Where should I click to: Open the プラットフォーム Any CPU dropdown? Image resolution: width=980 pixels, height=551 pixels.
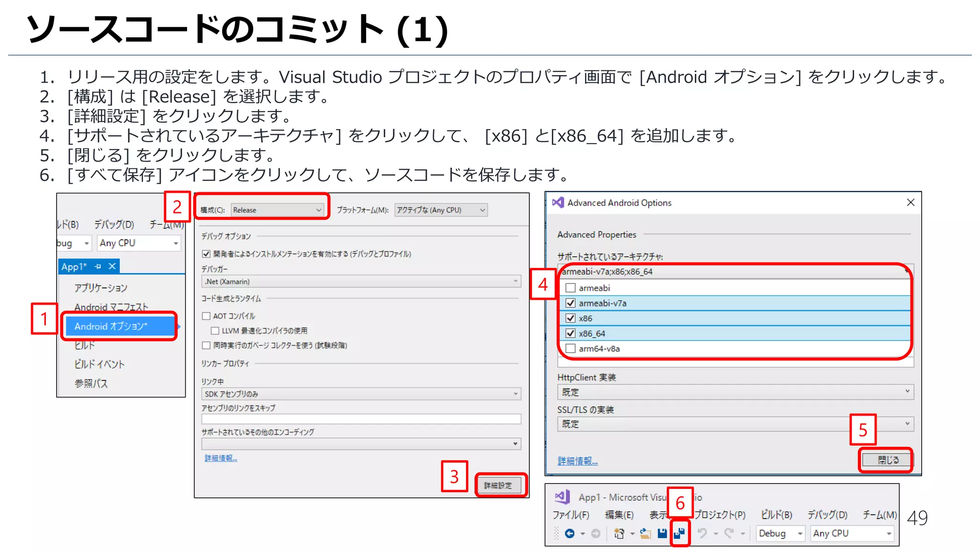[441, 210]
